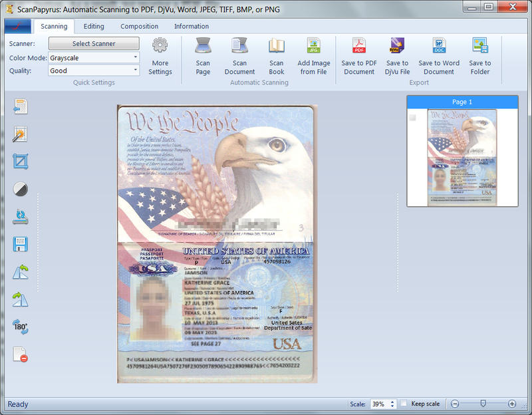Open the Color Mode dropdown showing Grayscale
The image size is (532, 415).
pyautogui.click(x=94, y=58)
